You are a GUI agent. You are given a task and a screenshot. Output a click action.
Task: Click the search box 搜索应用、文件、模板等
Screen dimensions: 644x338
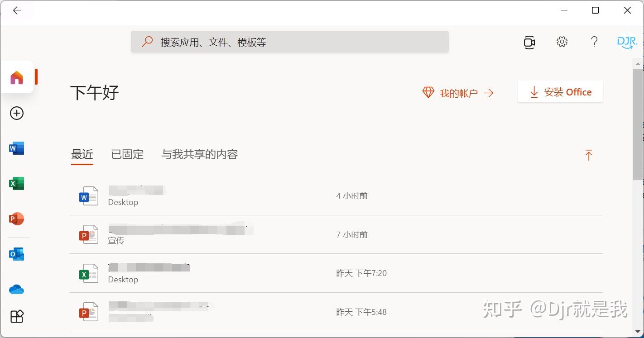pos(290,42)
